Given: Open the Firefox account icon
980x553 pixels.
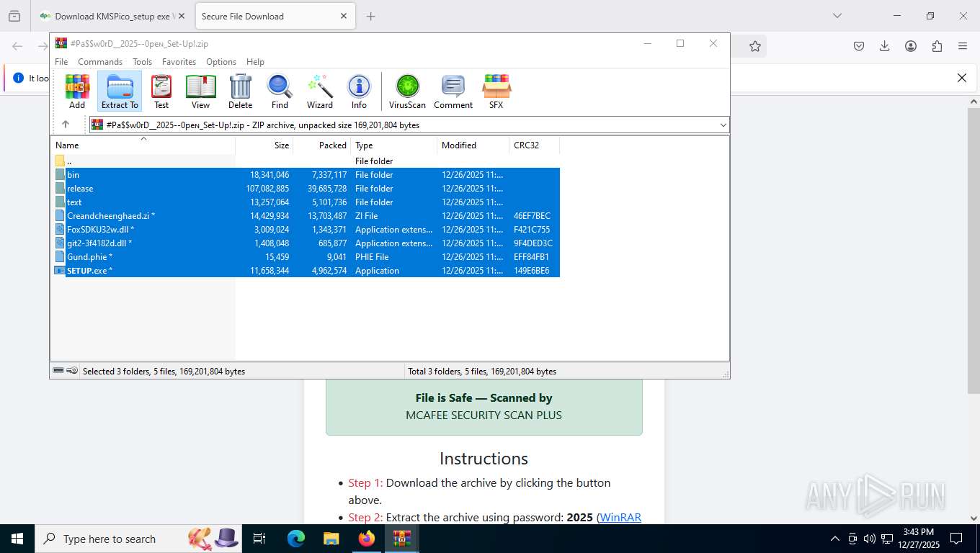Looking at the screenshot, I should coord(911,46).
